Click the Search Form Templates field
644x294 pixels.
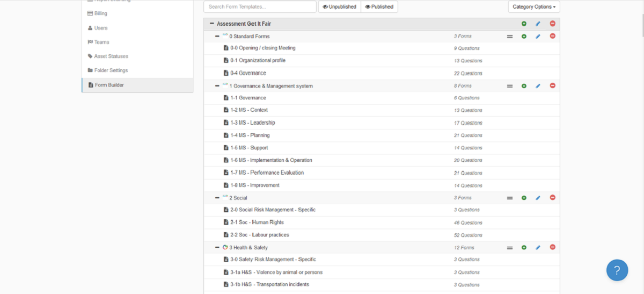(260, 7)
